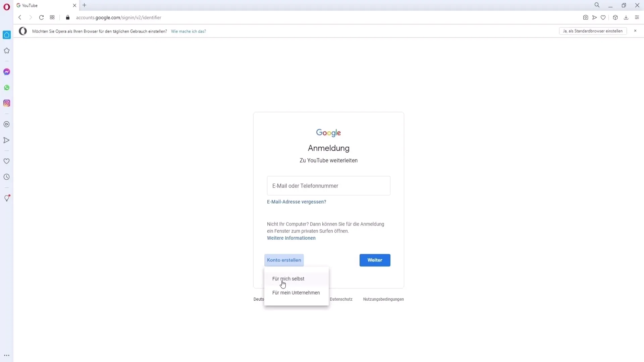Open bookmarks star in sidebar
The image size is (644, 362).
(7, 51)
